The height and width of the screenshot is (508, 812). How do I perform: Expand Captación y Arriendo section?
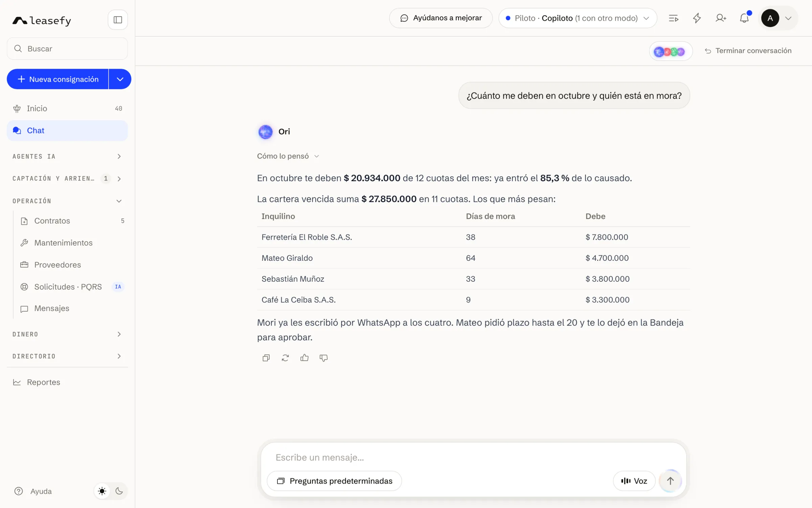click(x=67, y=178)
